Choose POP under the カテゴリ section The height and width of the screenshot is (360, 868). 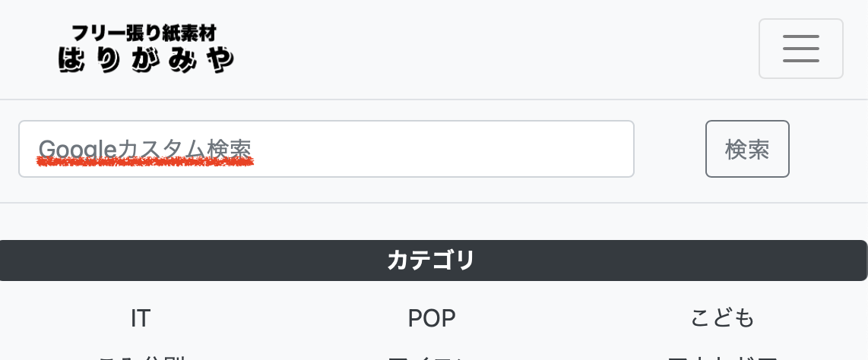click(x=431, y=318)
